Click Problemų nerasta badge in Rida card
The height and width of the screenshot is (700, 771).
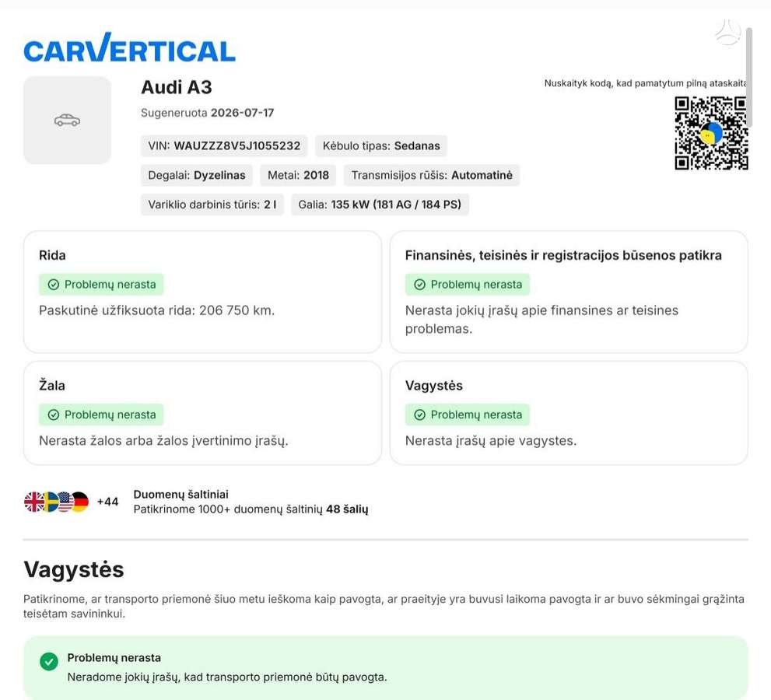(101, 285)
